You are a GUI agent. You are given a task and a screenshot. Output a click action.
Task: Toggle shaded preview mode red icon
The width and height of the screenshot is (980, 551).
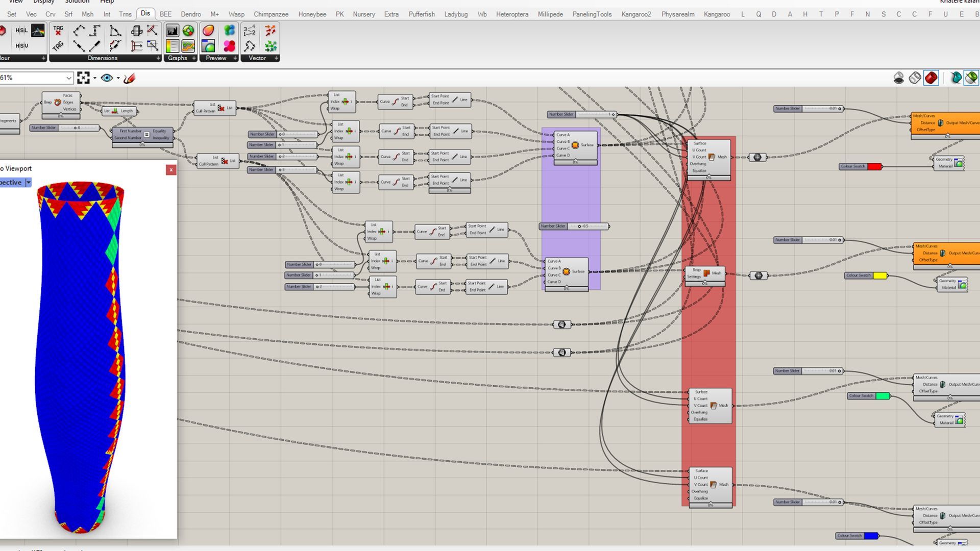coord(931,78)
